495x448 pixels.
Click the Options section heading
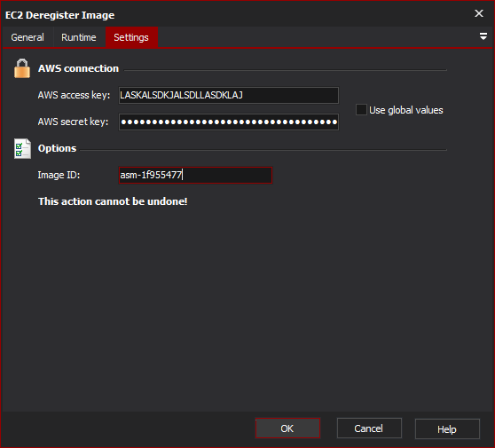[x=57, y=148]
